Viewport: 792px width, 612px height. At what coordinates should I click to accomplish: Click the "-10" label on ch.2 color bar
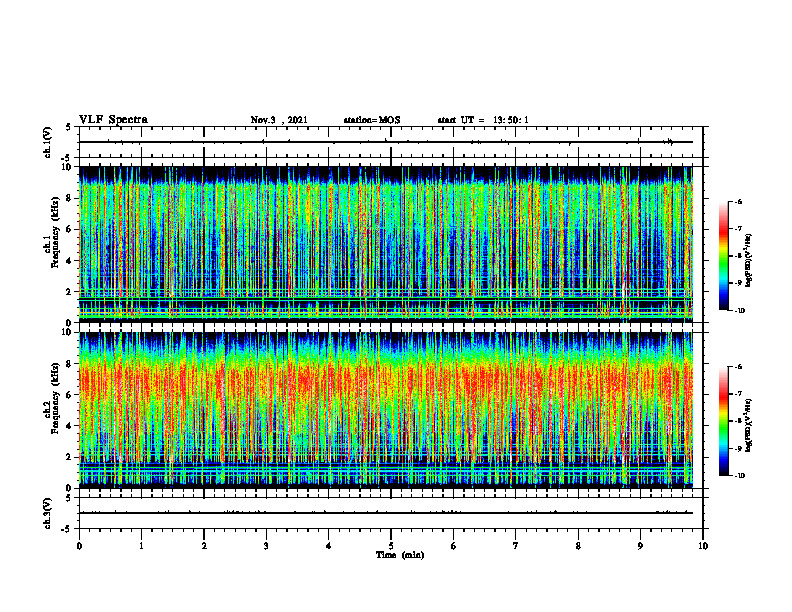click(738, 476)
